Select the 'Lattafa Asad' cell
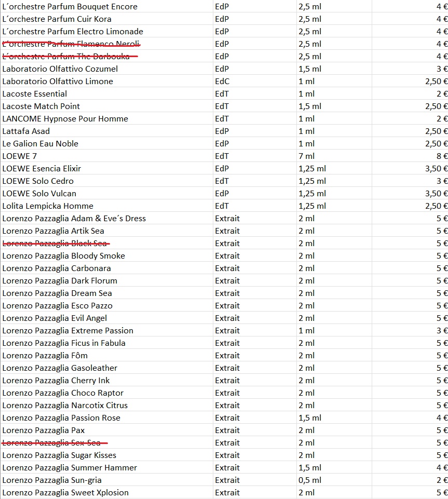 click(26, 131)
